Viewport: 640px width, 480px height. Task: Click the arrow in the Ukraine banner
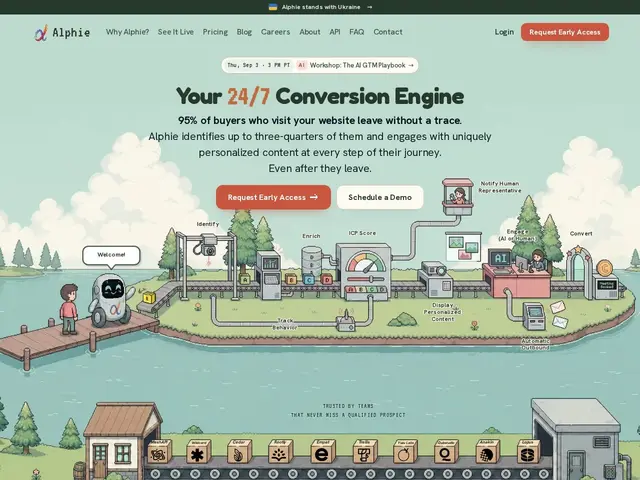(369, 7)
